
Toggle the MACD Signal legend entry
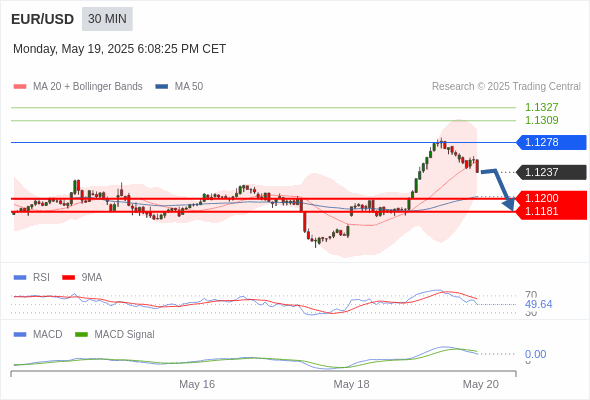[115, 334]
